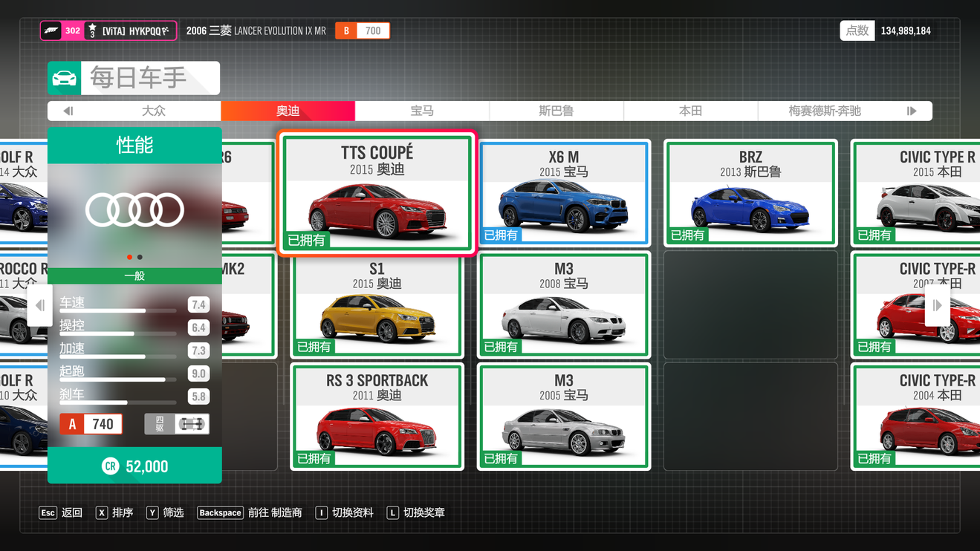Screen dimensions: 980x551
Task: Select the 大众 manufacturer tab
Action: click(154, 111)
